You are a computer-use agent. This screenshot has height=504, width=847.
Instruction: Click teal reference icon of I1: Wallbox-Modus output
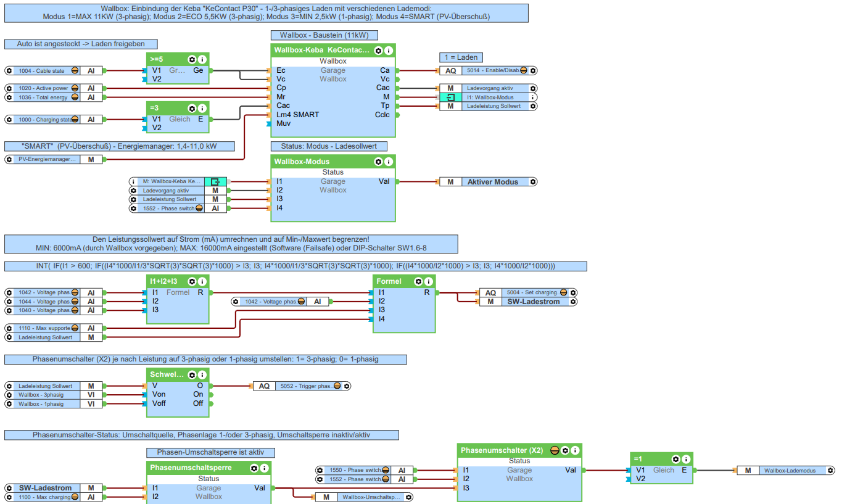pyautogui.click(x=451, y=97)
